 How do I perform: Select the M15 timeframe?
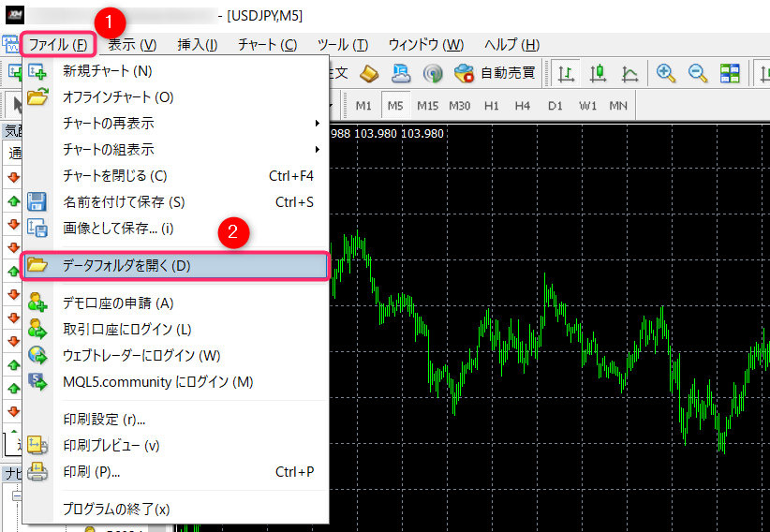(x=428, y=106)
